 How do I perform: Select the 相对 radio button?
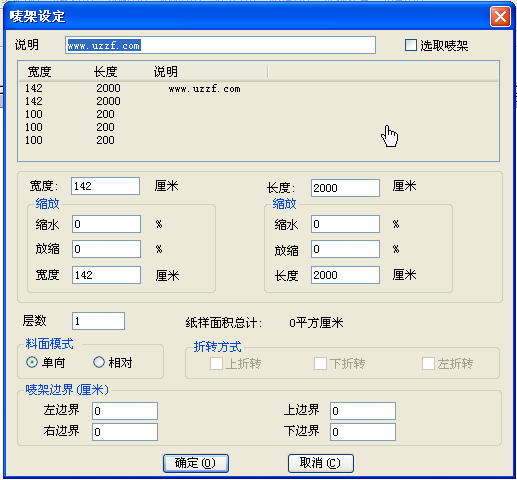pyautogui.click(x=99, y=362)
